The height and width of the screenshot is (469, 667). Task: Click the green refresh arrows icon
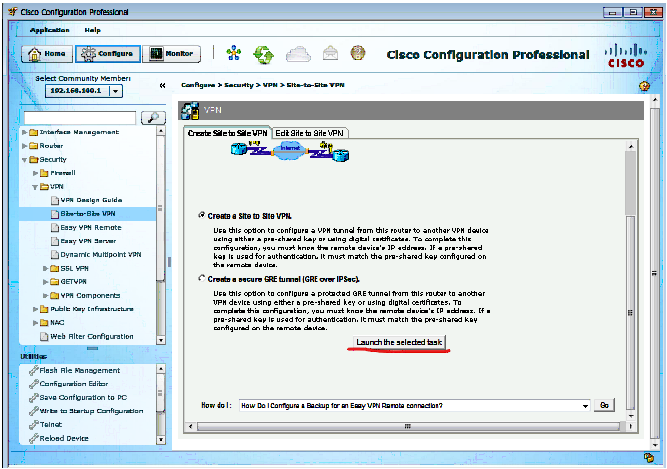263,55
